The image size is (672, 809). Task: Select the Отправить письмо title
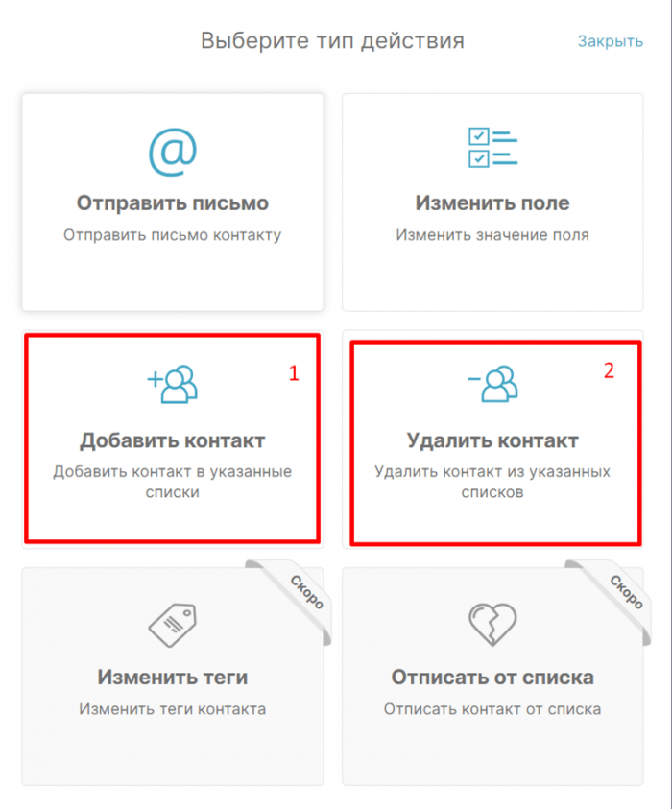(x=173, y=203)
